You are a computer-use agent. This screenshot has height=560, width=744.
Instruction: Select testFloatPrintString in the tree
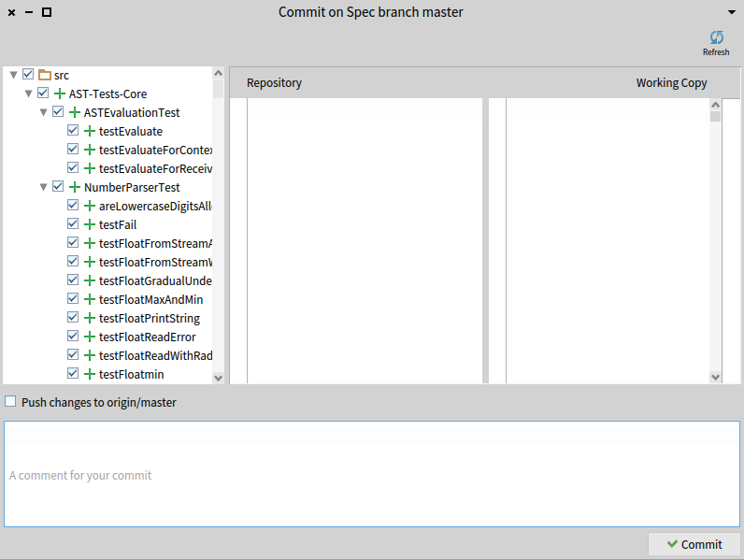149,318
